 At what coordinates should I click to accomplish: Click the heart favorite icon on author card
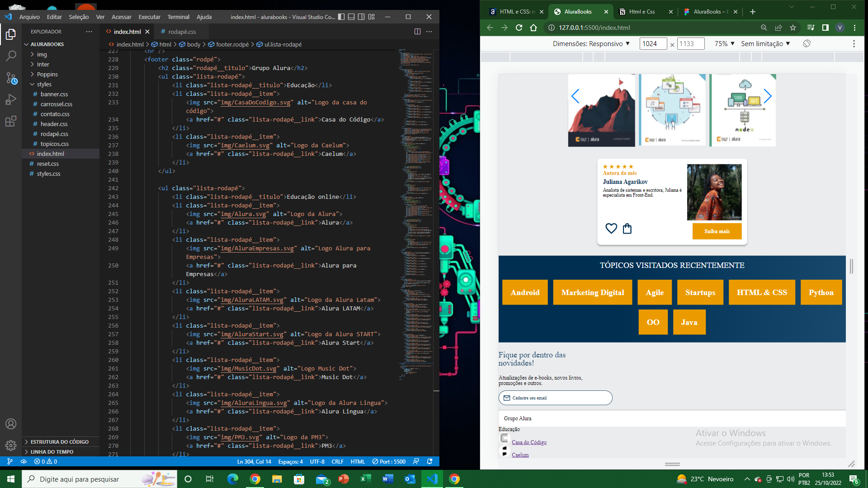point(611,229)
